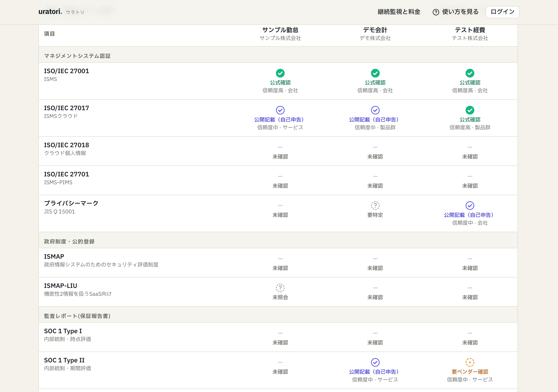Click 公式確認 for テスト経費 ISO/IEC 27017

pyautogui.click(x=470, y=120)
